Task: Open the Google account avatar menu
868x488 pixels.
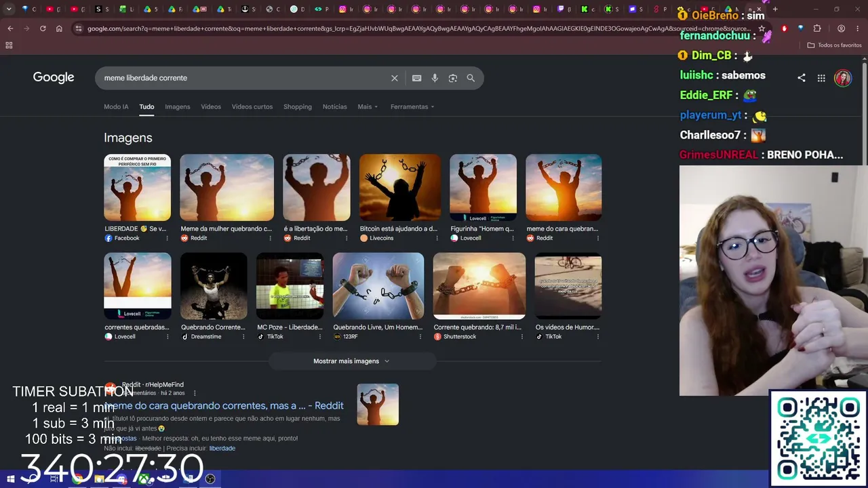Action: coord(843,78)
